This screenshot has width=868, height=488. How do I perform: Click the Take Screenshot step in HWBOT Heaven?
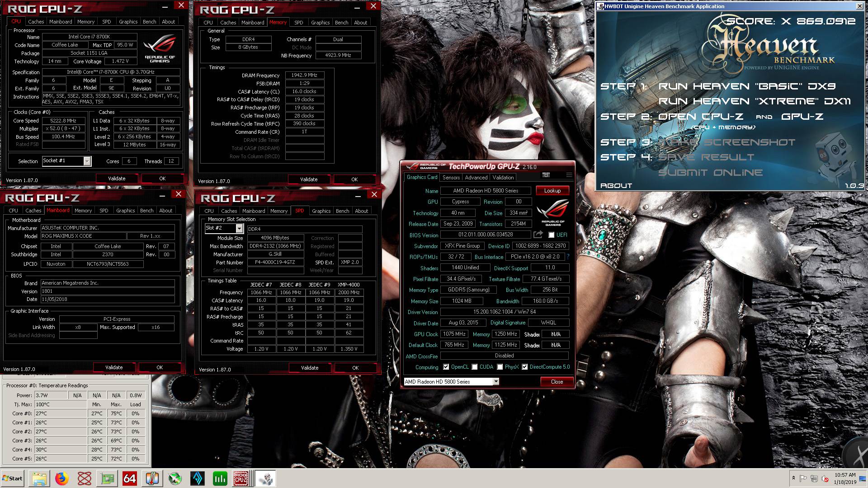(726, 142)
